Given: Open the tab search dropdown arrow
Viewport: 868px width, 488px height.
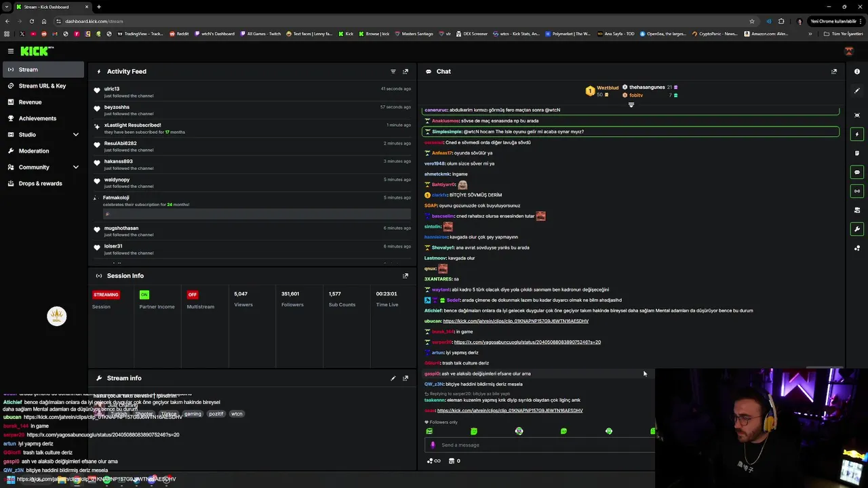Looking at the screenshot, I should pyautogui.click(x=7, y=7).
